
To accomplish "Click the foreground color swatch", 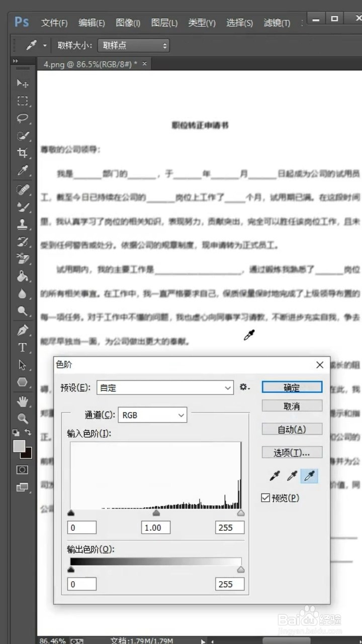I will tap(19, 446).
